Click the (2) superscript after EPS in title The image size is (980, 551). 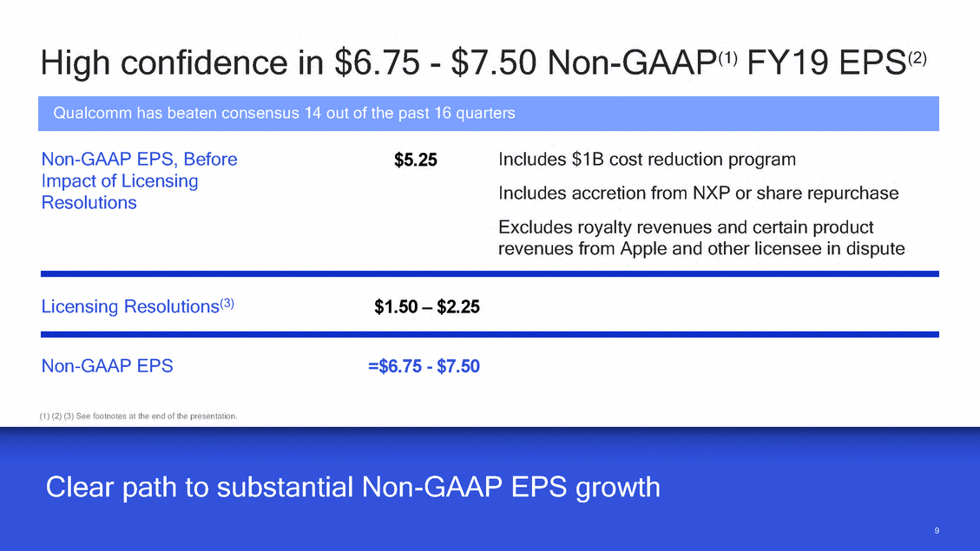[x=917, y=58]
